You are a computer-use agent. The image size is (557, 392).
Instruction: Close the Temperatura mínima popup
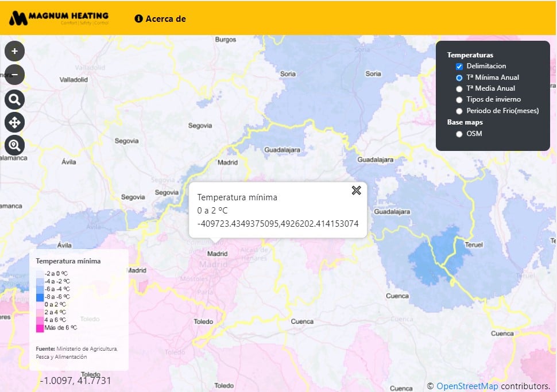[356, 190]
